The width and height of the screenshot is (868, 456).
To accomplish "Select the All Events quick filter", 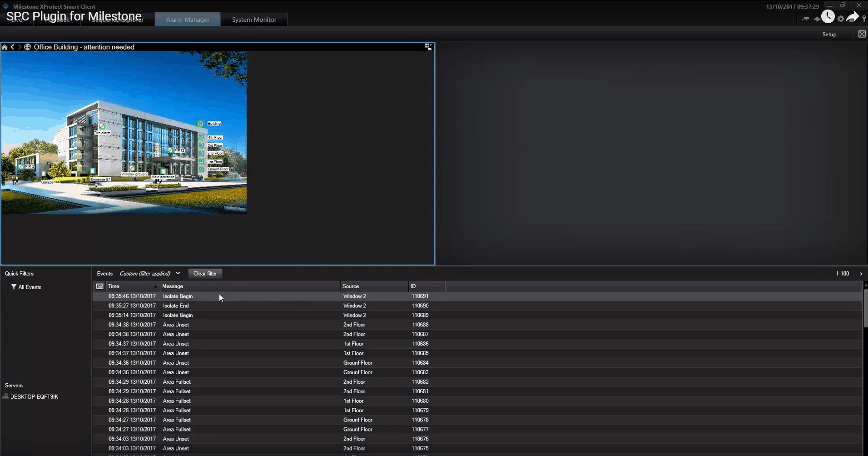I will click(30, 287).
